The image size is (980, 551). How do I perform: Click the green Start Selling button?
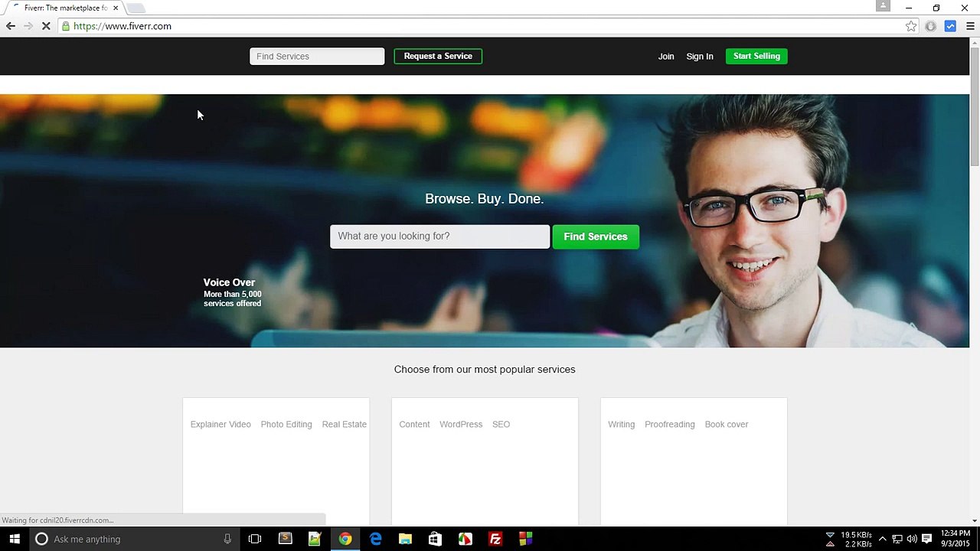tap(756, 56)
